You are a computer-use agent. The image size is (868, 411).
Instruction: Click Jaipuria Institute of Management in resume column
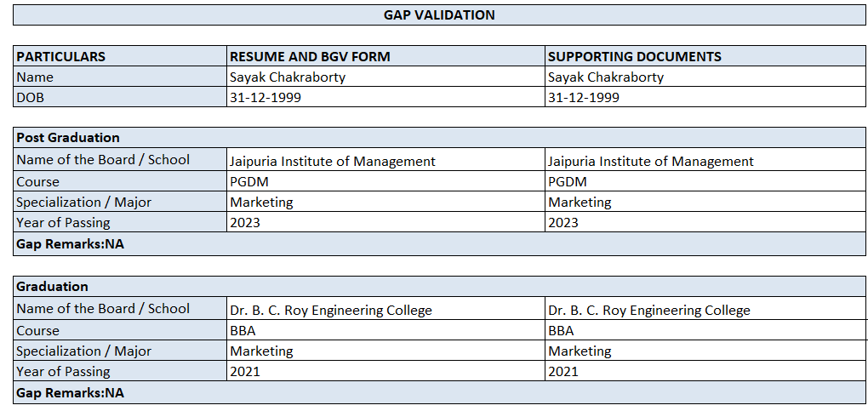click(333, 161)
